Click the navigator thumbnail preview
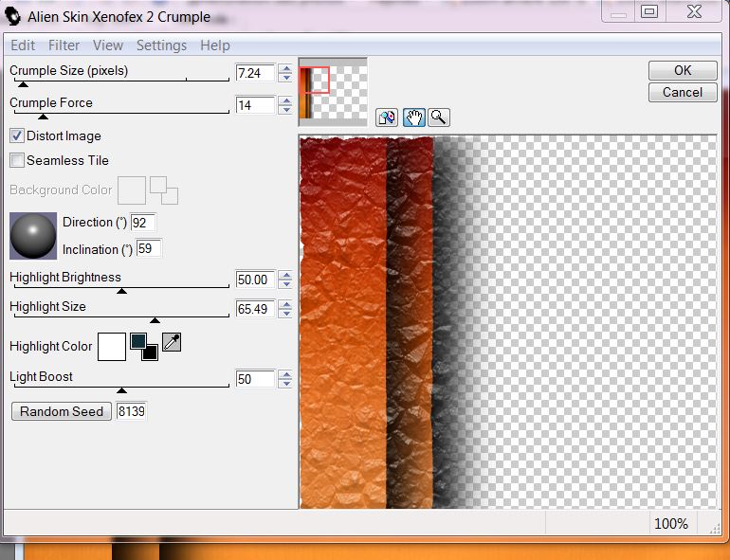The image size is (730, 560). point(333,92)
